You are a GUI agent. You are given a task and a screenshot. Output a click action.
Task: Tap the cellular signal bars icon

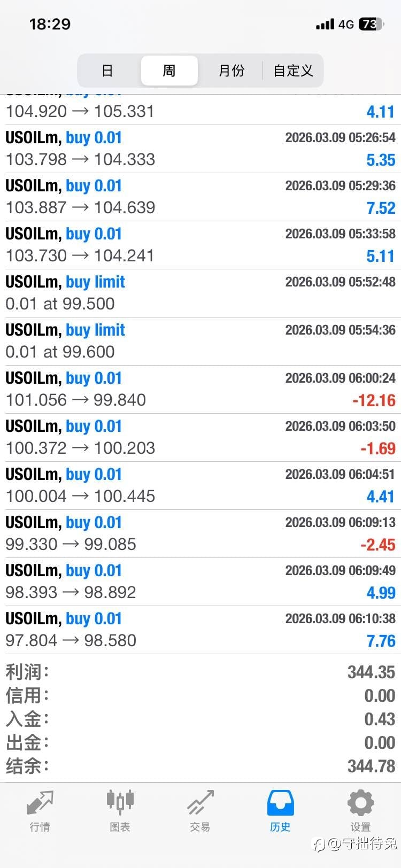(x=325, y=25)
